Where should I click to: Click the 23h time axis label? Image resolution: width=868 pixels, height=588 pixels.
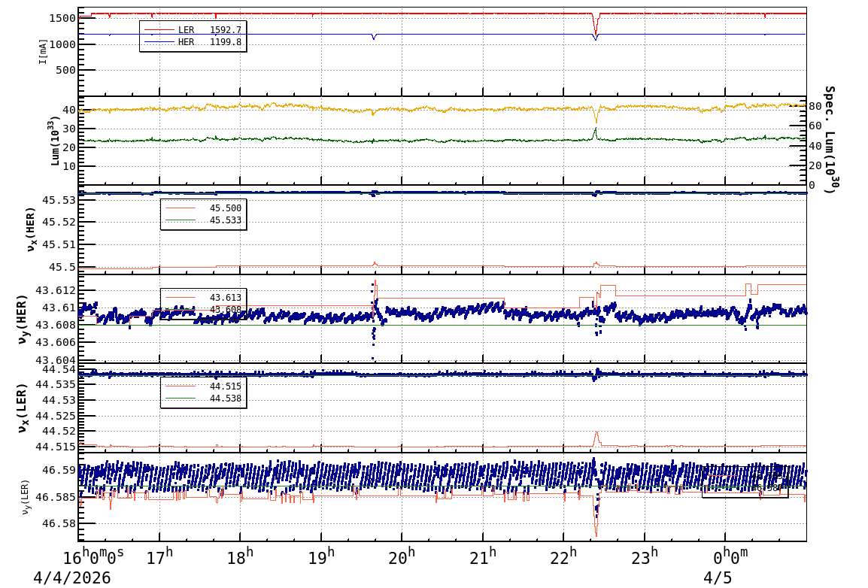pyautogui.click(x=645, y=556)
